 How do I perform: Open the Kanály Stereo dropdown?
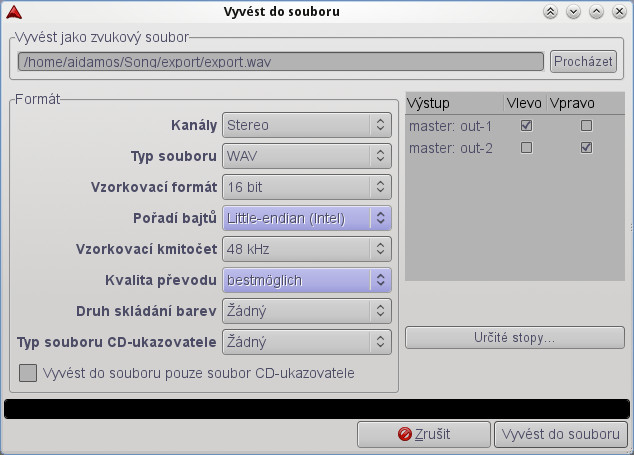(x=306, y=126)
